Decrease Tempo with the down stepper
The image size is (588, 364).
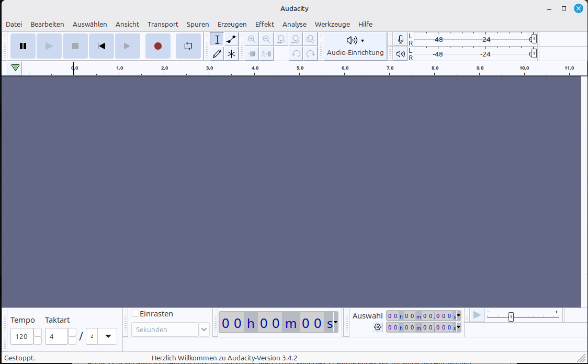tap(38, 341)
